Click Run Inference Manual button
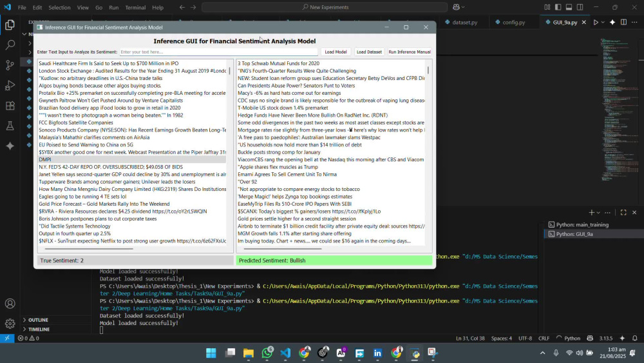 410,52
